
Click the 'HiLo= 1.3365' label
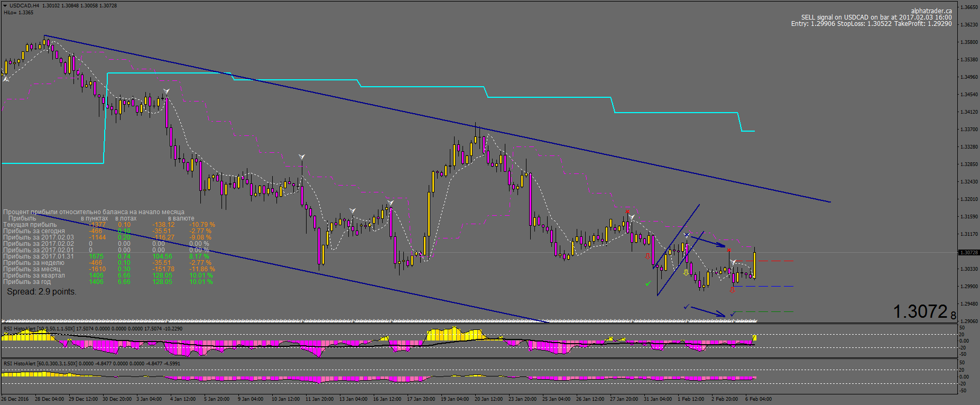click(x=19, y=13)
